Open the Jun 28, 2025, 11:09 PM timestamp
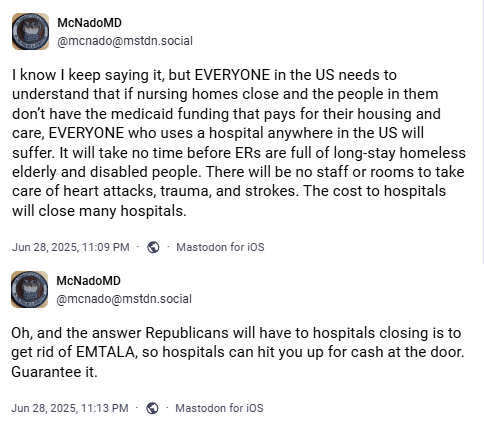This screenshot has height=440, width=484. (x=71, y=247)
